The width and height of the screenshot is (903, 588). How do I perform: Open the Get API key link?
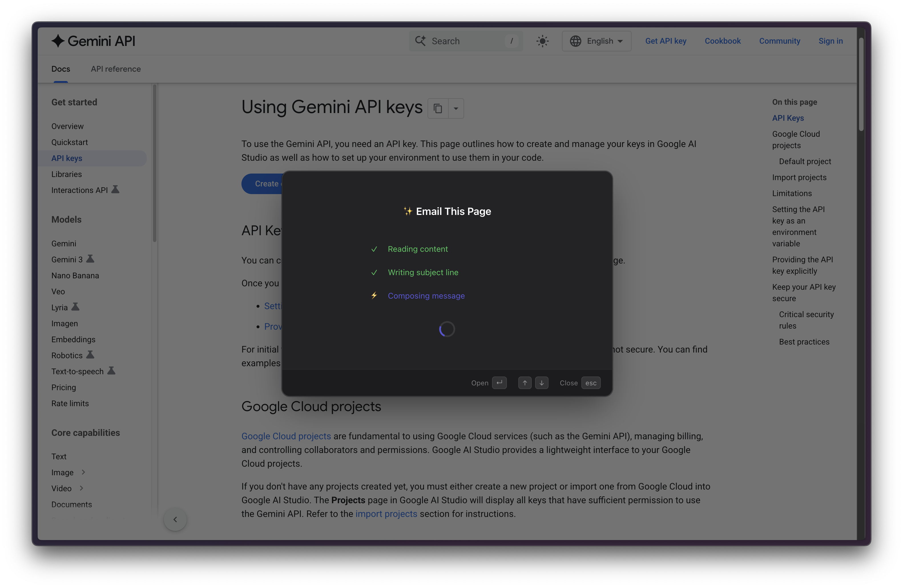click(666, 41)
